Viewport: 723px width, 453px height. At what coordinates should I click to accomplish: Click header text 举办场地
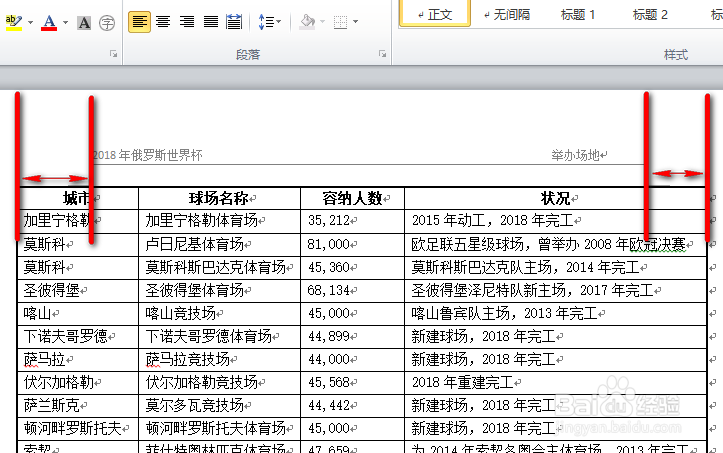pyautogui.click(x=575, y=155)
